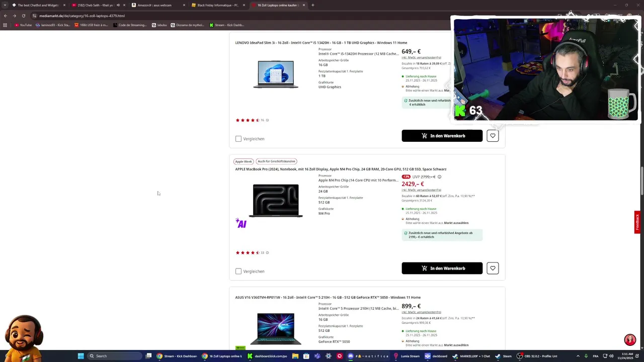Click the Apple Week badge
644x362 pixels.
pyautogui.click(x=244, y=161)
